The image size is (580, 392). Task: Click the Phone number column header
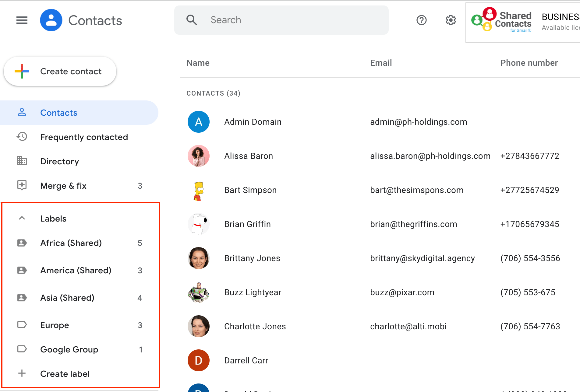(x=529, y=63)
